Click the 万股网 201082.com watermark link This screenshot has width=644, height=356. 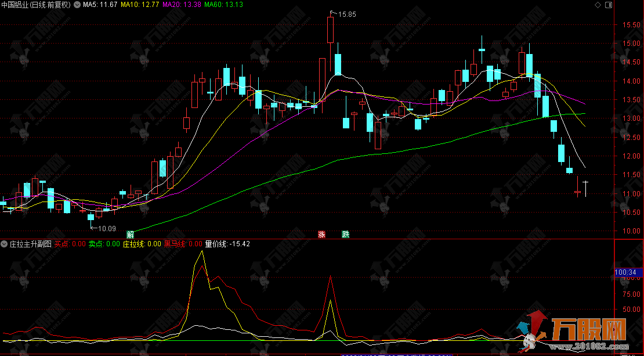click(x=586, y=347)
